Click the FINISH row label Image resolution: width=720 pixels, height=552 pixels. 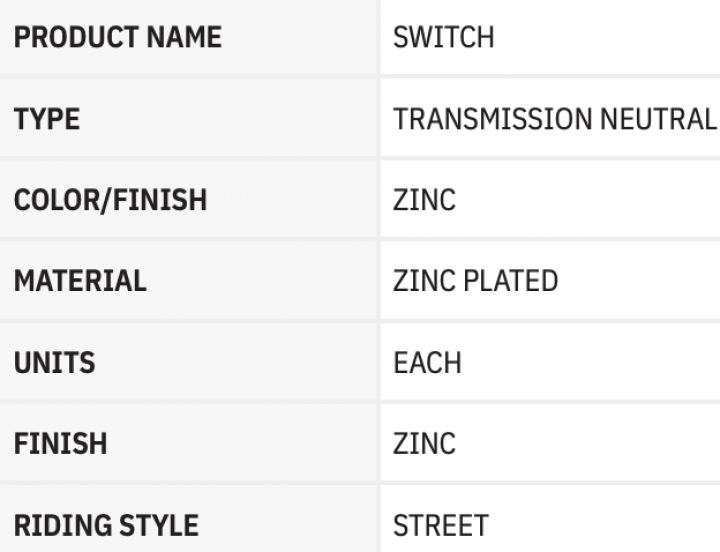tap(61, 444)
